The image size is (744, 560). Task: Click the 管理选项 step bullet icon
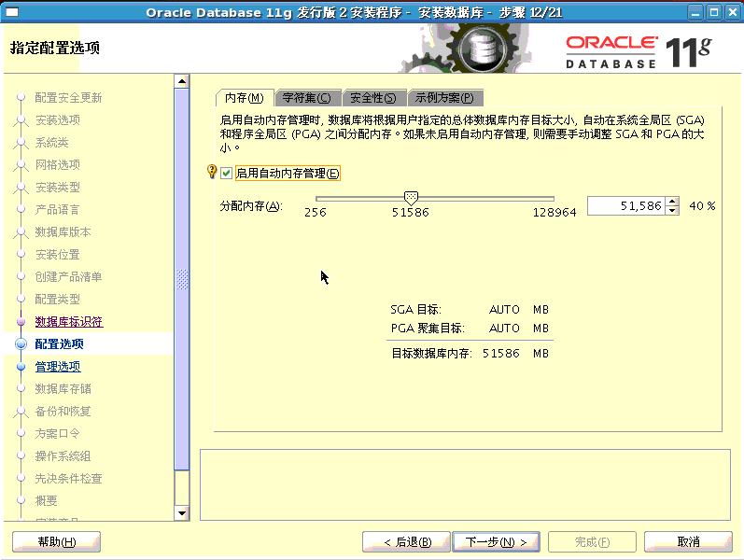tap(21, 367)
